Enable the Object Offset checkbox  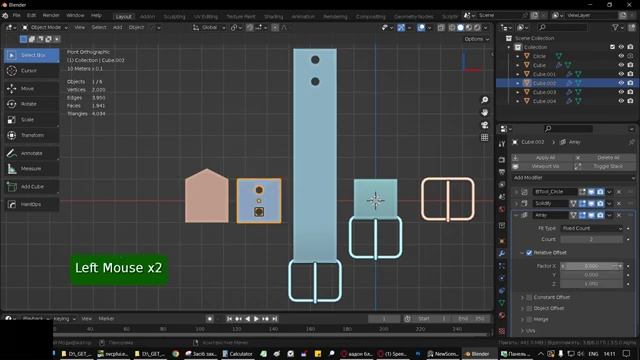tap(529, 308)
